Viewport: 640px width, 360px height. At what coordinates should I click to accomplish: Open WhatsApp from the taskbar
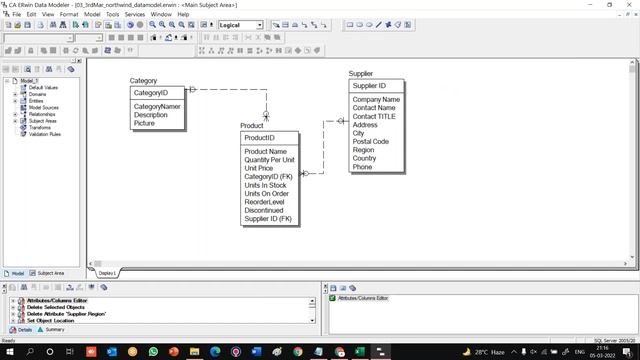coord(153,351)
